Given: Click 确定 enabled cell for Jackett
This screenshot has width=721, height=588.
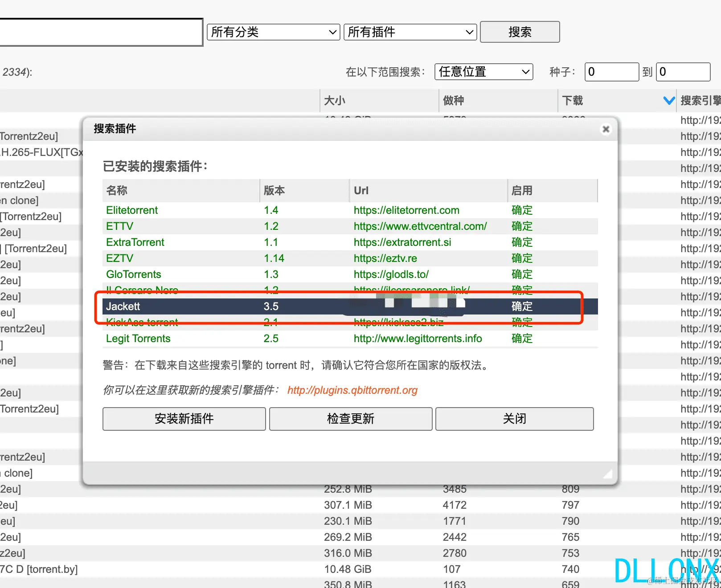Looking at the screenshot, I should (522, 306).
